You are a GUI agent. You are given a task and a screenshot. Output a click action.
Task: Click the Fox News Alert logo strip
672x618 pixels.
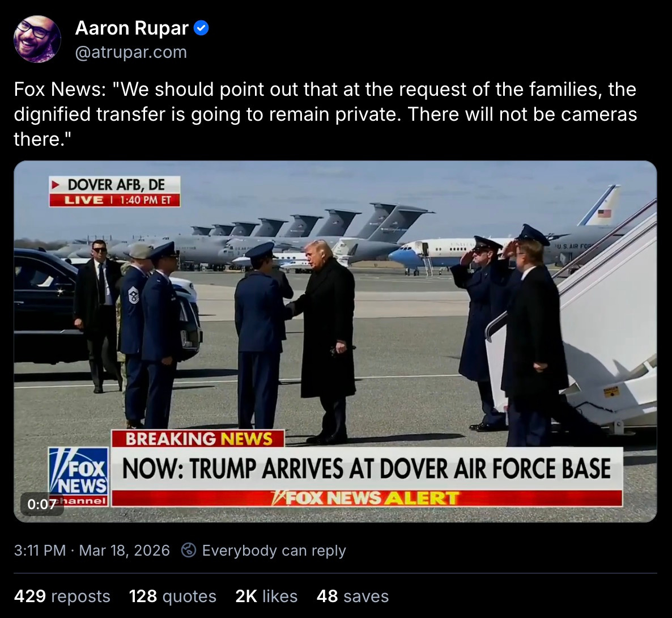coord(367,498)
